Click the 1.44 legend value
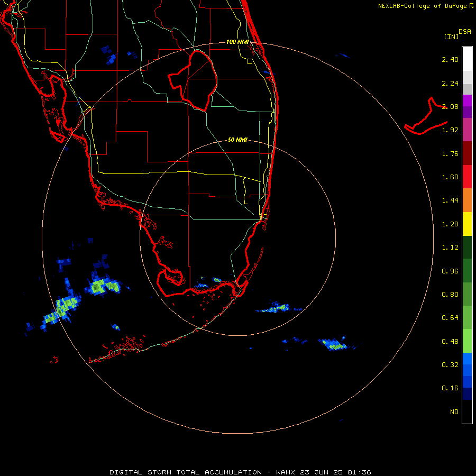The height and width of the screenshot is (476, 476). (x=450, y=200)
